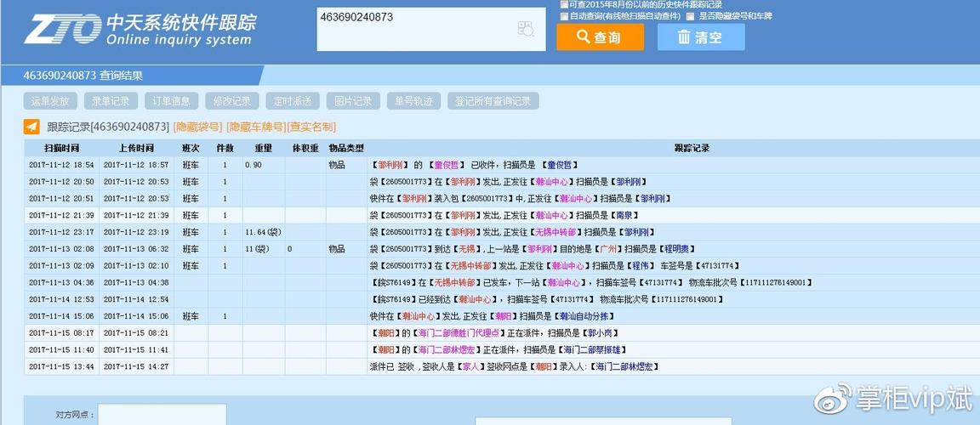Open the 运单发放 tab
980x425 pixels.
[50, 101]
